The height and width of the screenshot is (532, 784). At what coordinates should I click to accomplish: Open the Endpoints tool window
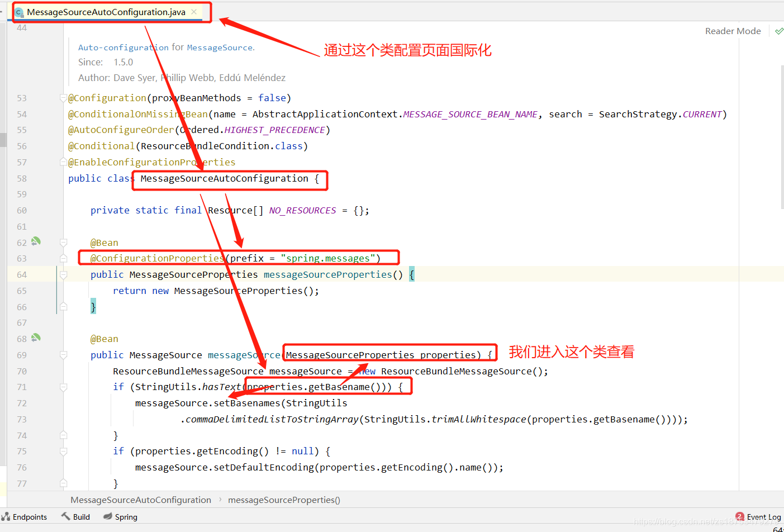pyautogui.click(x=25, y=517)
